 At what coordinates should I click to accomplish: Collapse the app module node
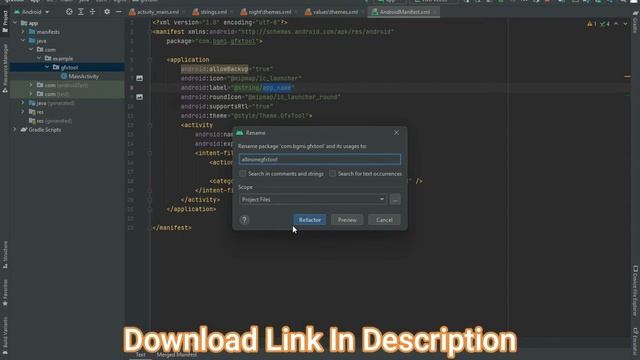[x=15, y=23]
